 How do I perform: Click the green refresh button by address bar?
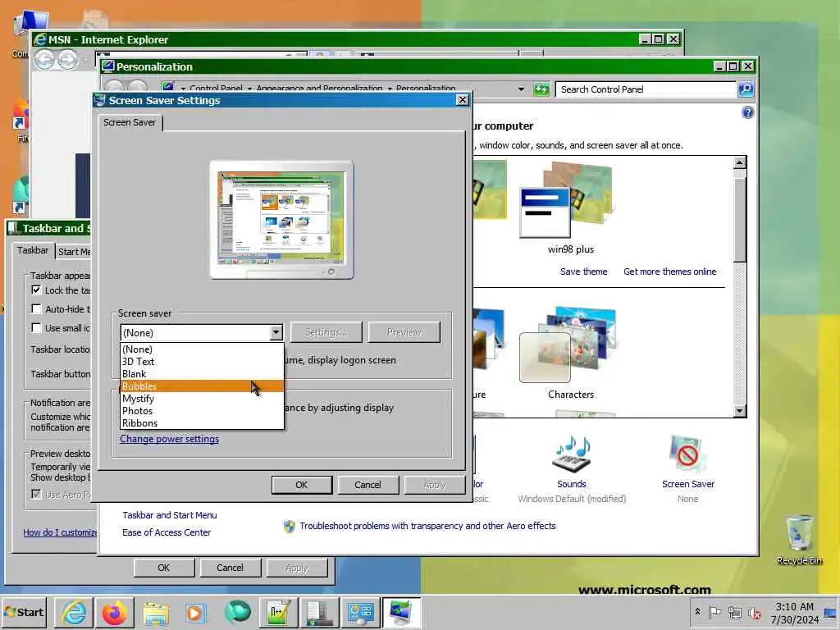click(x=541, y=89)
